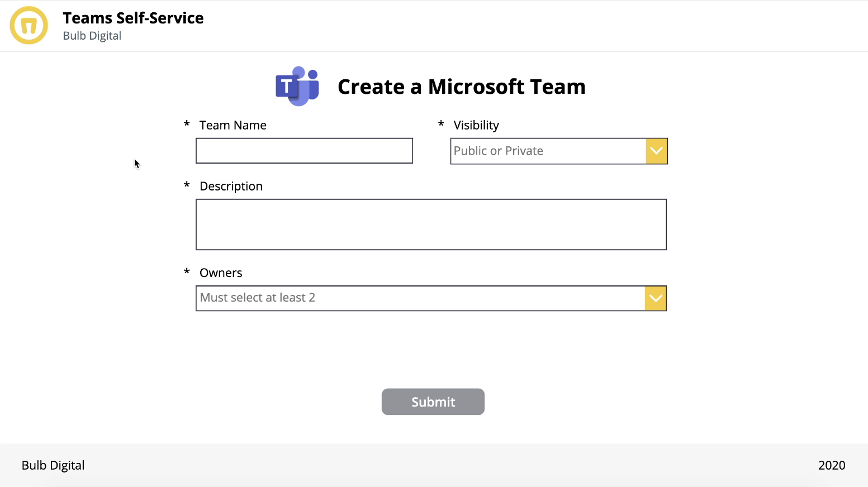Click the Description field label
This screenshot has width=868, height=487.
point(231,186)
